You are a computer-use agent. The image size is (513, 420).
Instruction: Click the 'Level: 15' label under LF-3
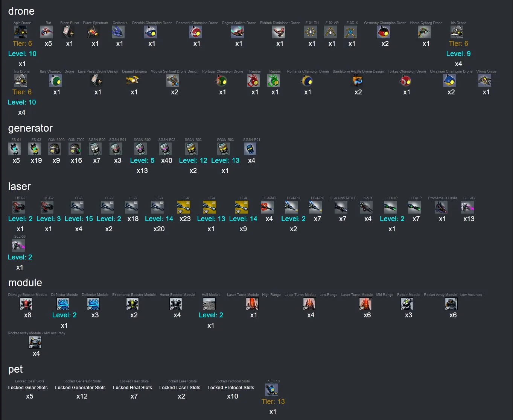pos(79,219)
